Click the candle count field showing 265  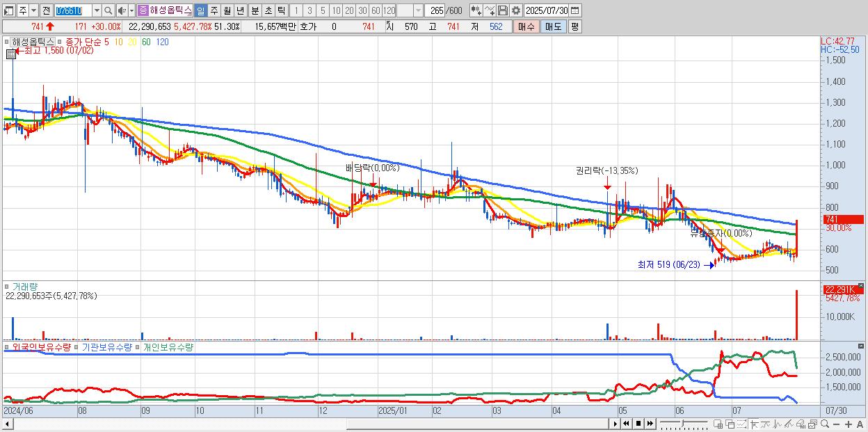pyautogui.click(x=434, y=10)
